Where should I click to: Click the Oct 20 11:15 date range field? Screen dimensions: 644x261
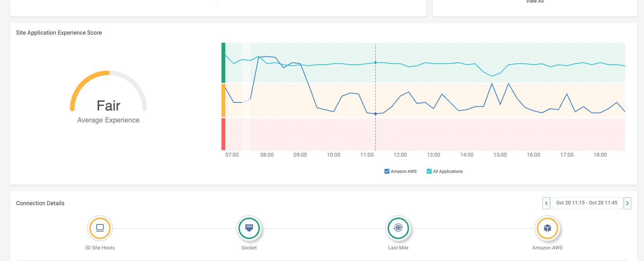pyautogui.click(x=587, y=203)
